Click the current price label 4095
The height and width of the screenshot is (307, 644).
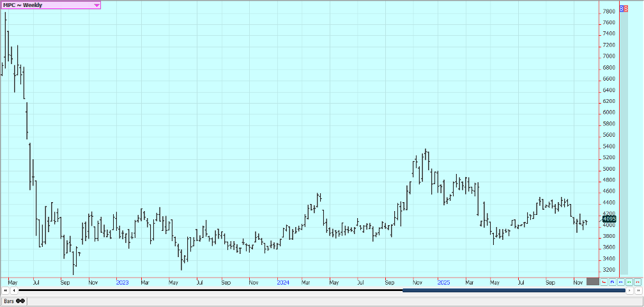tap(608, 219)
